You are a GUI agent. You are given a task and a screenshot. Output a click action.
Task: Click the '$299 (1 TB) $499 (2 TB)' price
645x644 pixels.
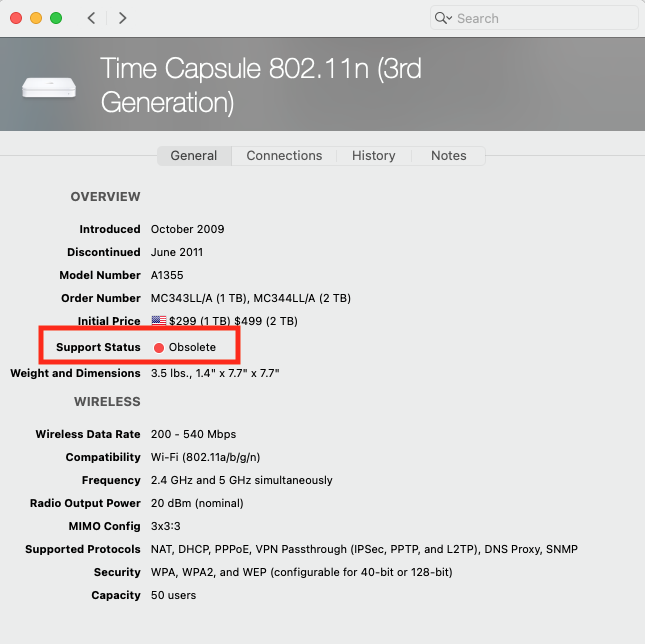pos(233,321)
